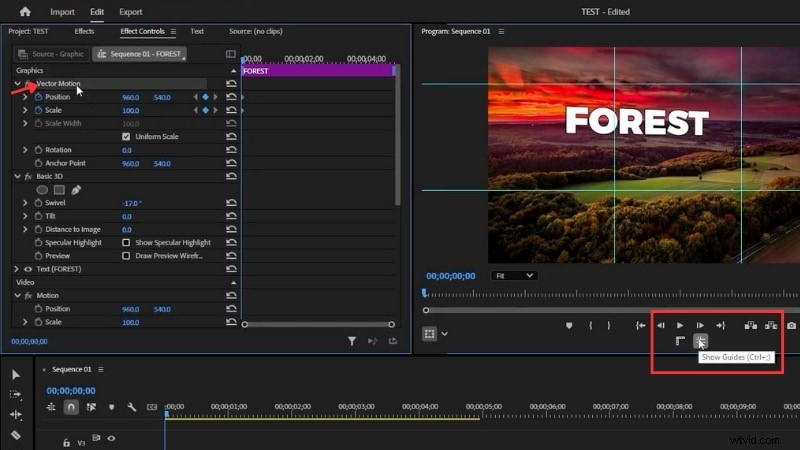800x450 pixels.
Task: Open the Fit zoom level dropdown
Action: pos(514,276)
